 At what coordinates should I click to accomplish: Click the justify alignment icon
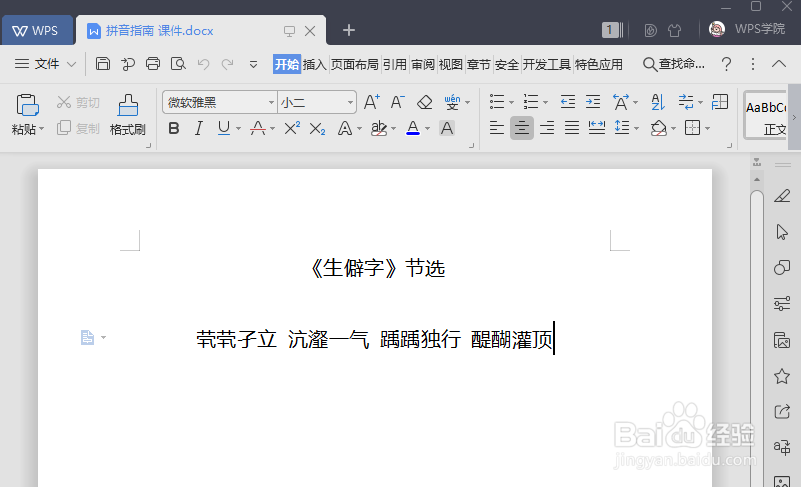[572, 128]
